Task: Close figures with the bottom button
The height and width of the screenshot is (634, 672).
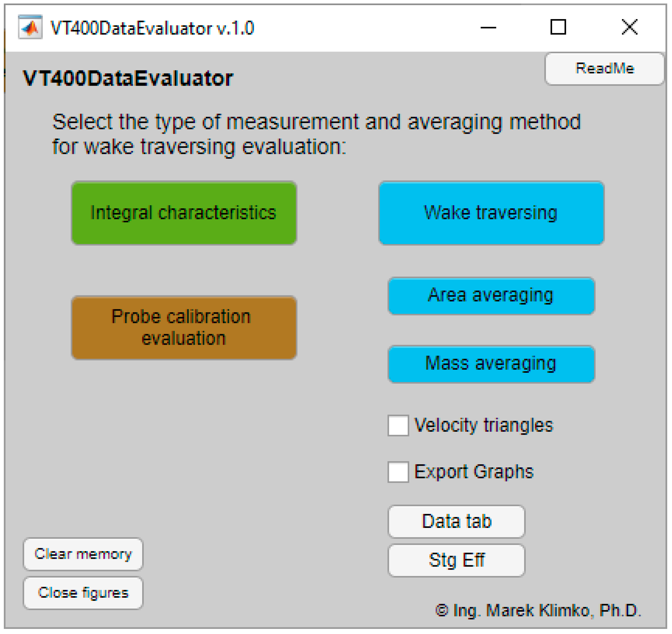Action: tap(83, 593)
